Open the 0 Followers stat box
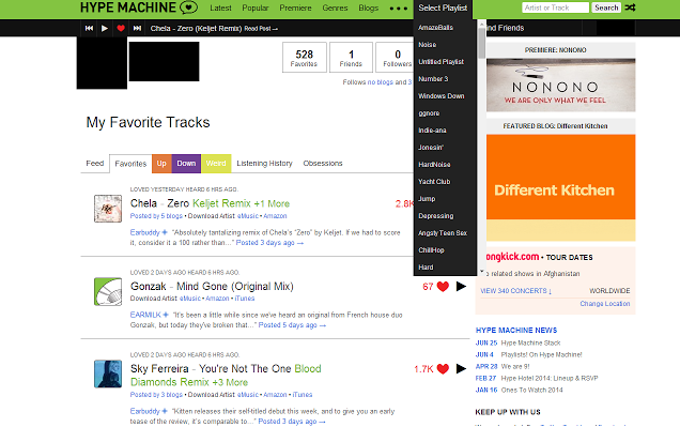 pyautogui.click(x=395, y=58)
